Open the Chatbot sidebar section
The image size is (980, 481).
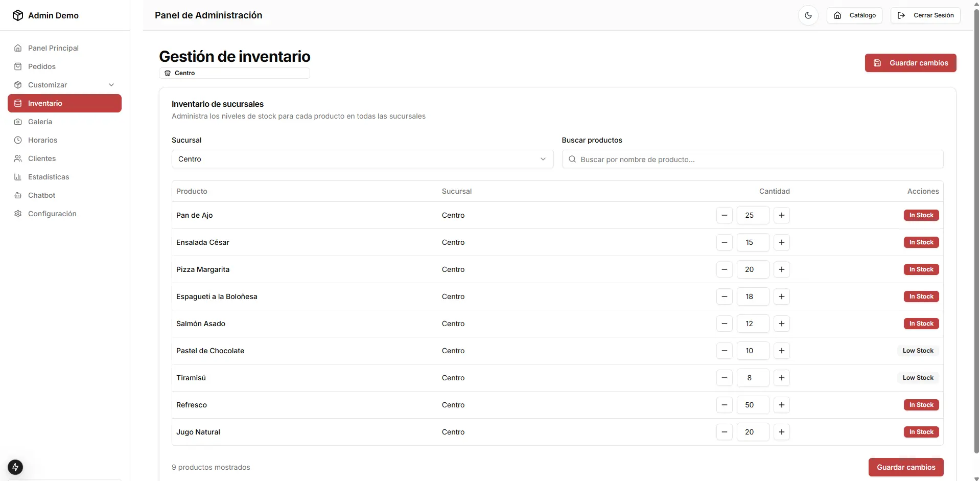[42, 195]
